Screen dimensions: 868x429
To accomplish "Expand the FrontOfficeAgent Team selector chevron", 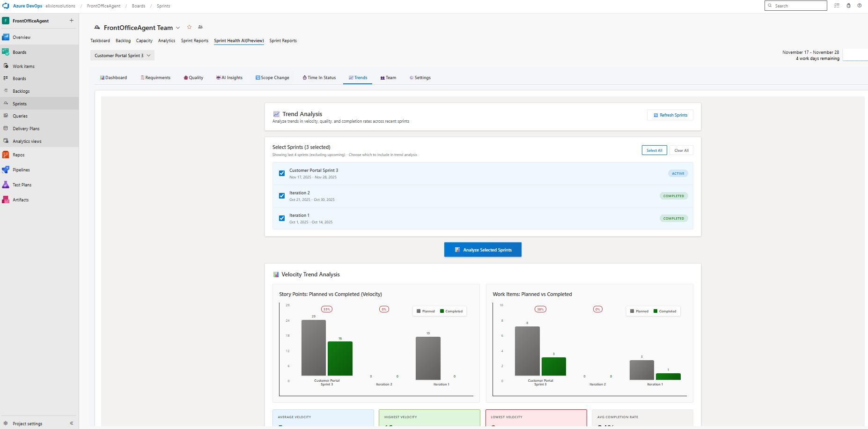I will 178,28.
